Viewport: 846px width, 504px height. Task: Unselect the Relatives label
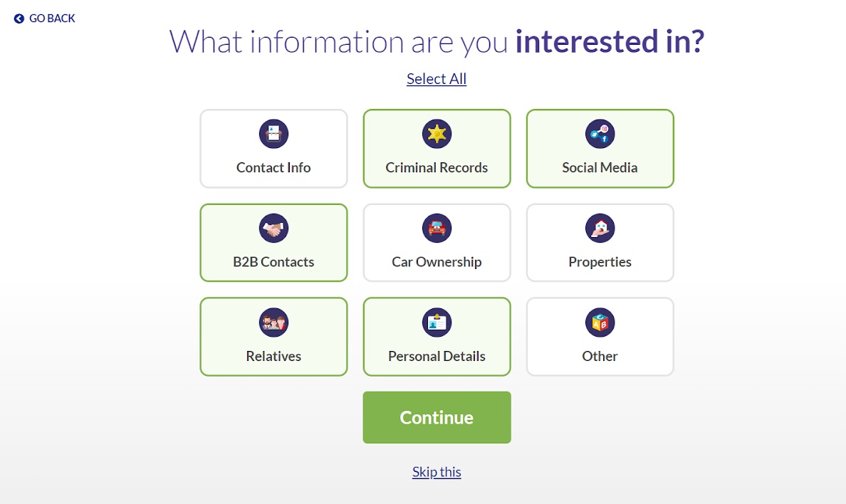[x=273, y=356]
